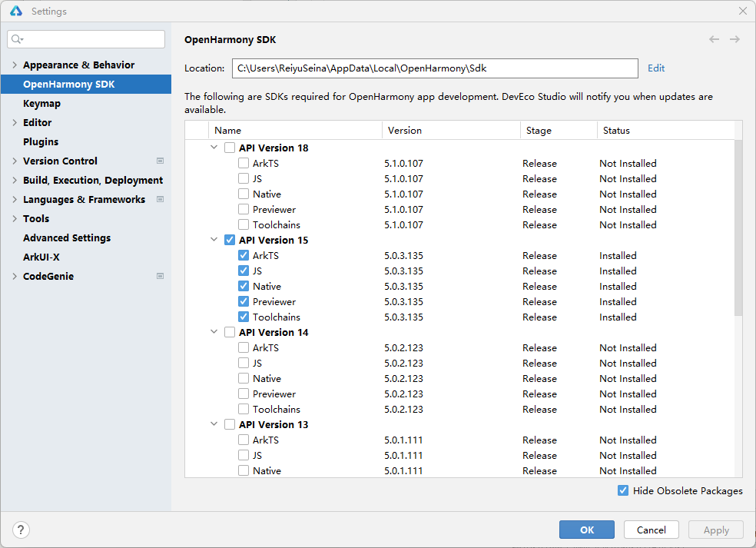Expand the Editor settings section

coord(15,122)
